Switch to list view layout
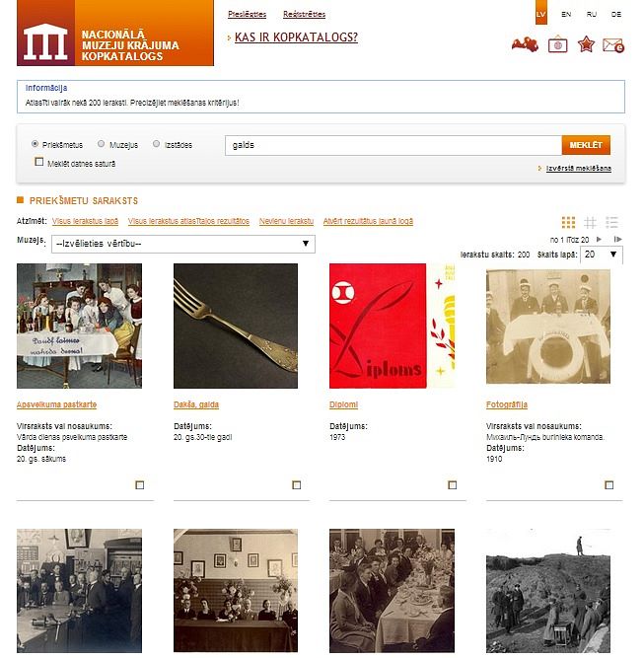Screen dimensions: 644x658 (x=611, y=222)
